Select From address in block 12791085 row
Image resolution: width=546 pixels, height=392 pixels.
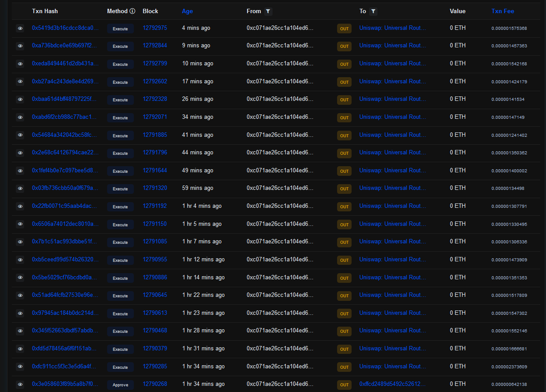tap(280, 241)
